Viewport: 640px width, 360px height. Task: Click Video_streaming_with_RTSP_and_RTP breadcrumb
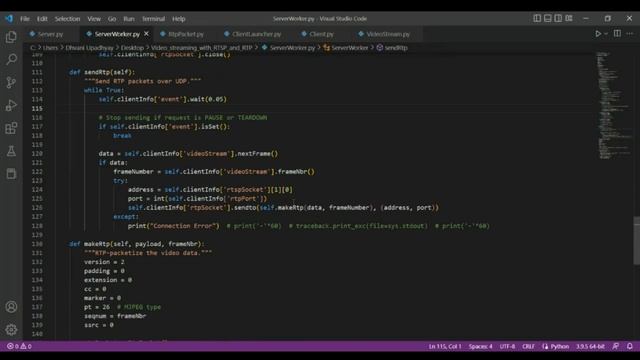[202, 48]
